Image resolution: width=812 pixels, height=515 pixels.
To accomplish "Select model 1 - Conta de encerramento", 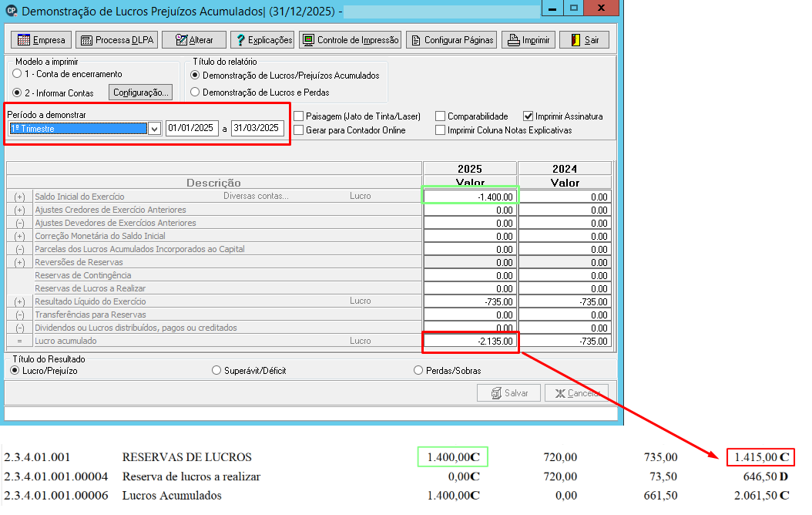I will (17, 74).
